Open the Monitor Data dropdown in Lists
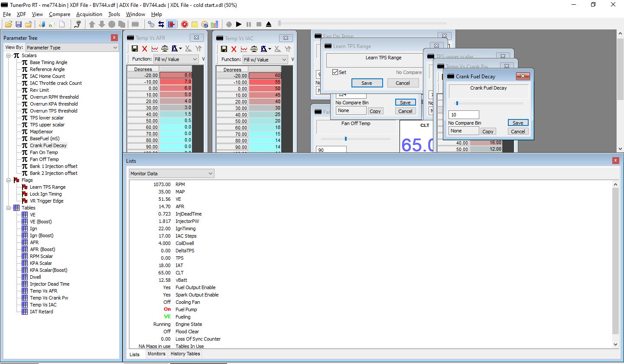The image size is (624, 364). (x=172, y=174)
